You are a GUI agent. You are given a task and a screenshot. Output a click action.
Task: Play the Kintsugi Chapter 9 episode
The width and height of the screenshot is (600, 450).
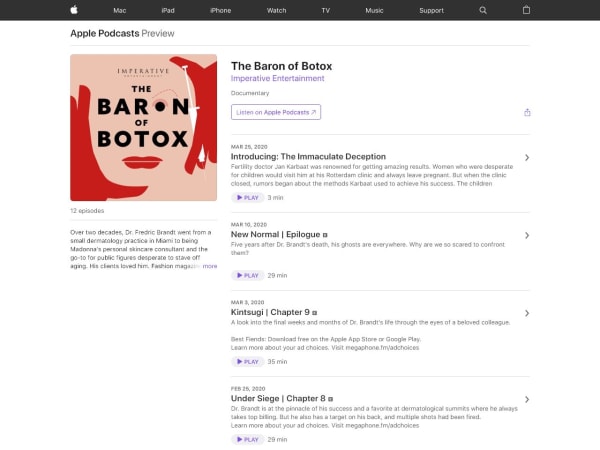pyautogui.click(x=248, y=362)
